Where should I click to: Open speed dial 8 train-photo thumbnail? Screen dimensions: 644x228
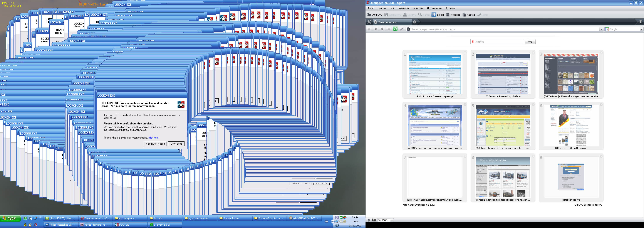pos(503,177)
